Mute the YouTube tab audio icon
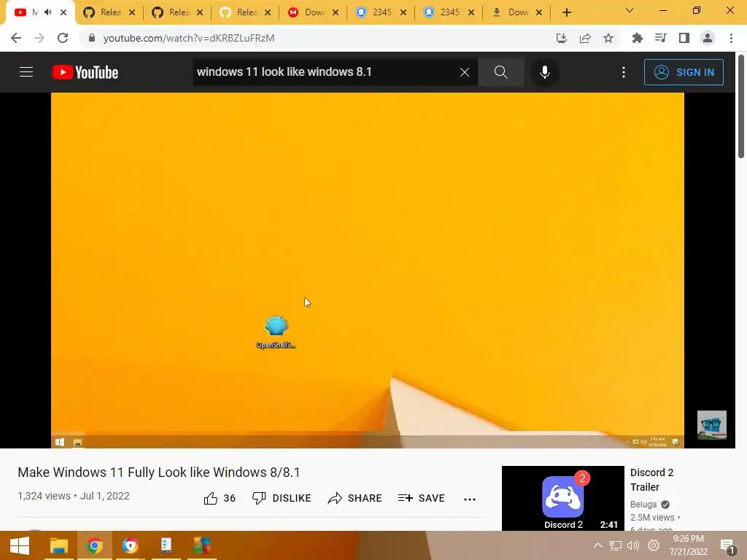Image resolution: width=747 pixels, height=560 pixels. (47, 12)
